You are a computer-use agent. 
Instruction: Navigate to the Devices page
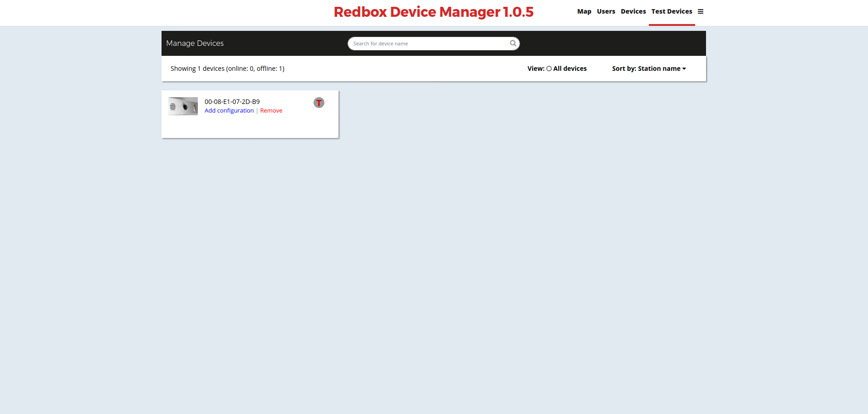[633, 11]
